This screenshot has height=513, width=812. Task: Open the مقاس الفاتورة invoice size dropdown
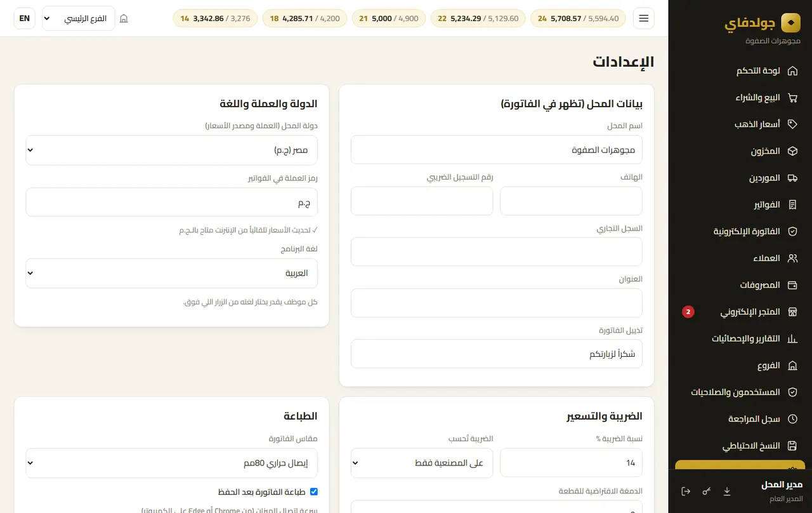(172, 463)
